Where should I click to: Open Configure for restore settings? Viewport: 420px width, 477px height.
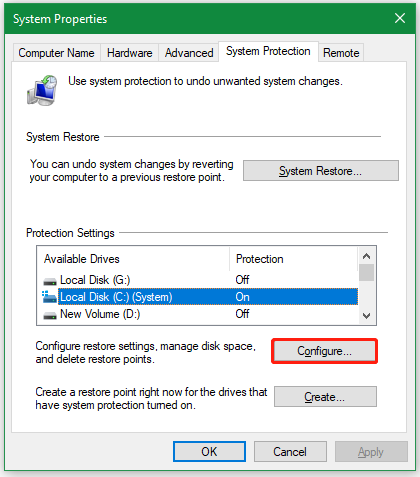coord(325,351)
